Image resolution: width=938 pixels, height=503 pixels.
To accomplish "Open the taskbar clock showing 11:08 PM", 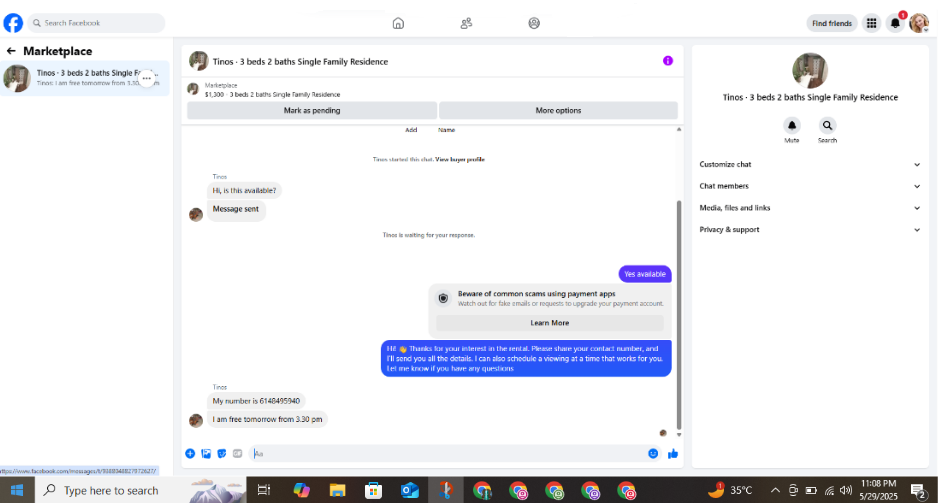I will click(878, 490).
